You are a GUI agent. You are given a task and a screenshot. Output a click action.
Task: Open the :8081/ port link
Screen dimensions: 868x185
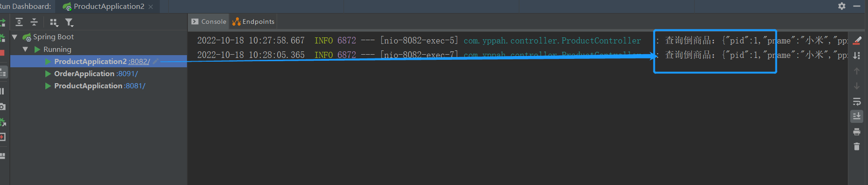click(x=135, y=85)
